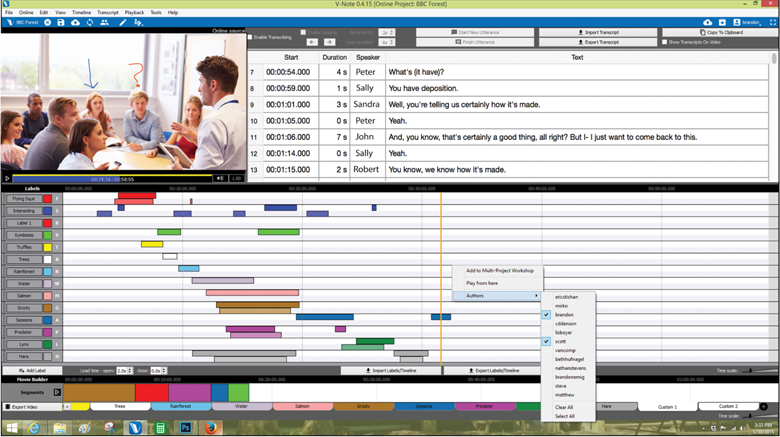The width and height of the screenshot is (780, 437).
Task: Open the brandon user dropdown
Action: click(x=750, y=22)
